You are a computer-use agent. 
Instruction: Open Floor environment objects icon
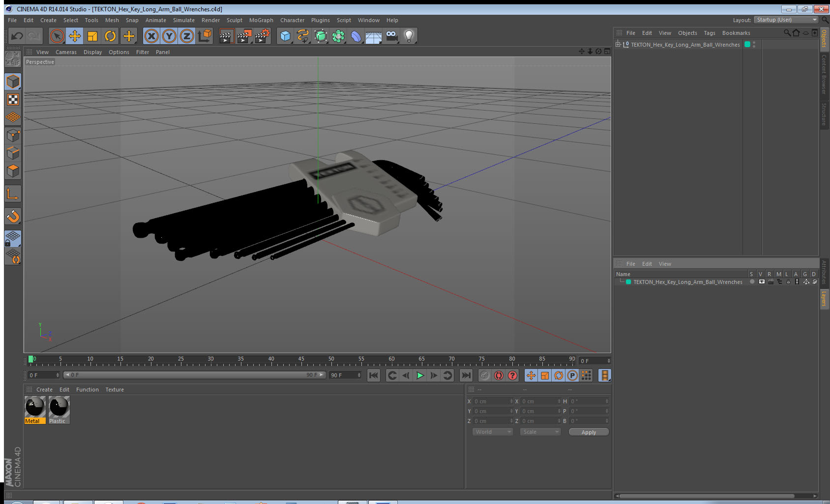coord(374,36)
